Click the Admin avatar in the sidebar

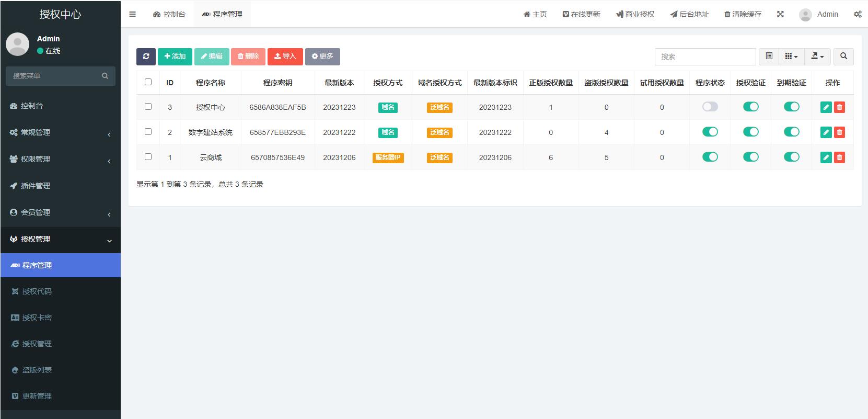point(17,44)
